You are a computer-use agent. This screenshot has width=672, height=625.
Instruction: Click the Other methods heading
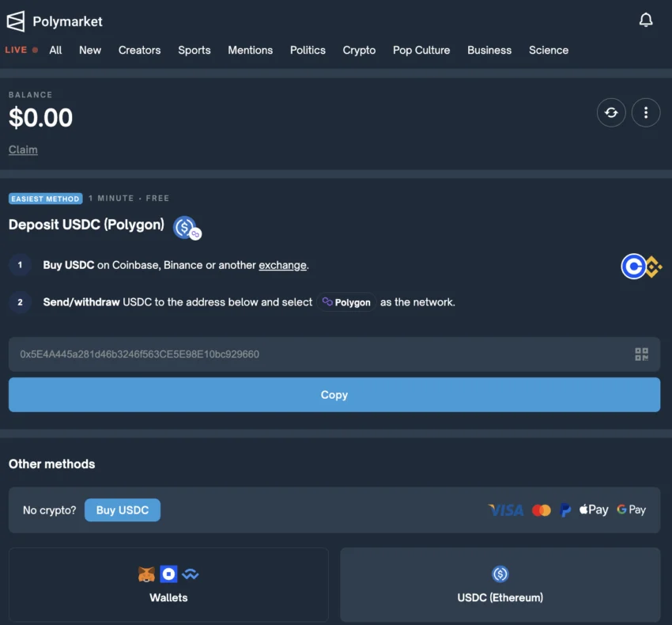pyautogui.click(x=52, y=464)
